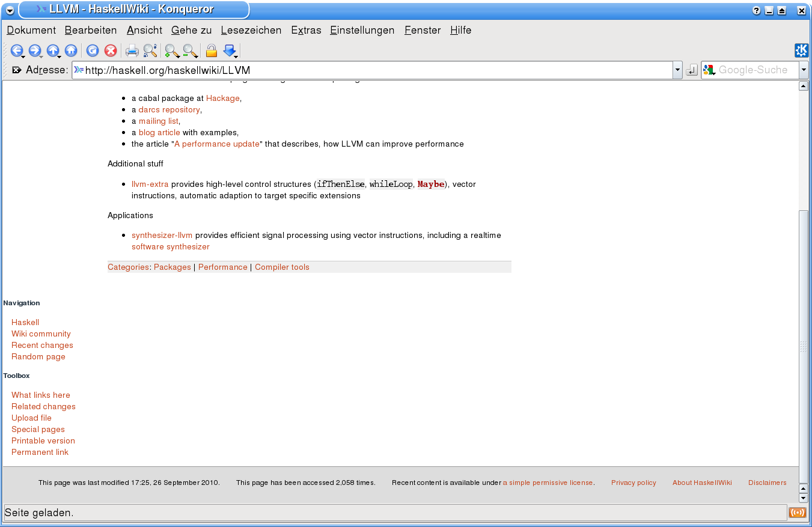Open the darcs repository link
812x527 pixels.
(169, 110)
